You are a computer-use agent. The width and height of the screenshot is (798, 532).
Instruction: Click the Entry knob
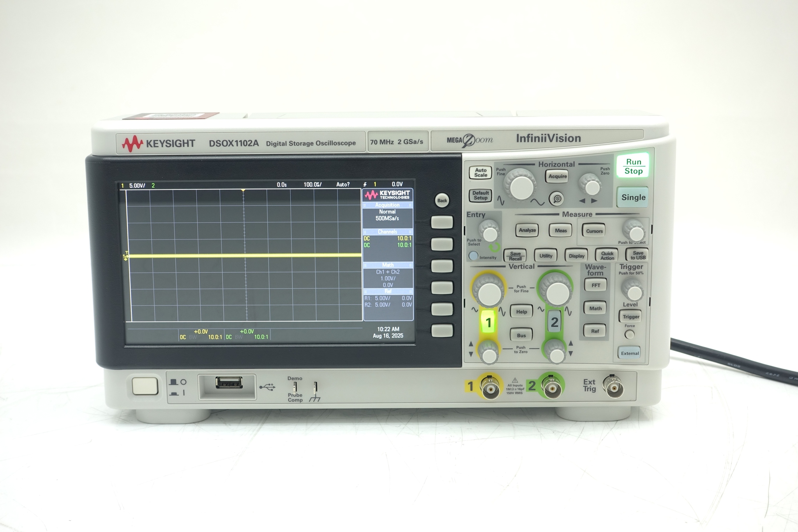click(x=489, y=232)
